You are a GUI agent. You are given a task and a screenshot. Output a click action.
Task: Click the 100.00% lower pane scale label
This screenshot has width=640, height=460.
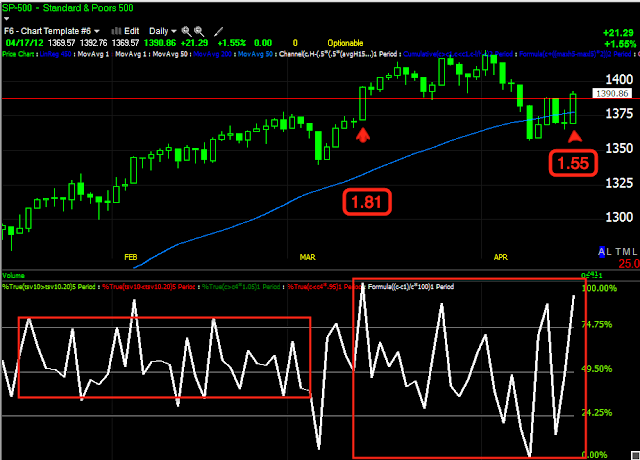tap(599, 289)
